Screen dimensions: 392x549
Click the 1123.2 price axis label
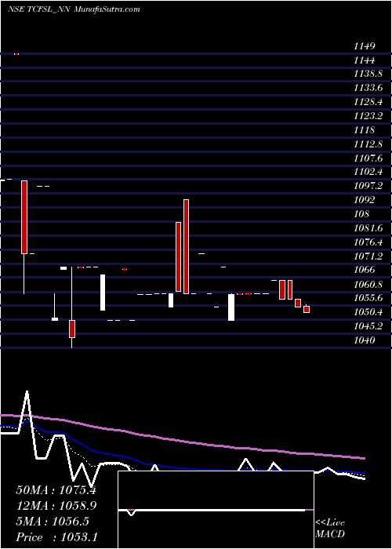tap(368, 116)
